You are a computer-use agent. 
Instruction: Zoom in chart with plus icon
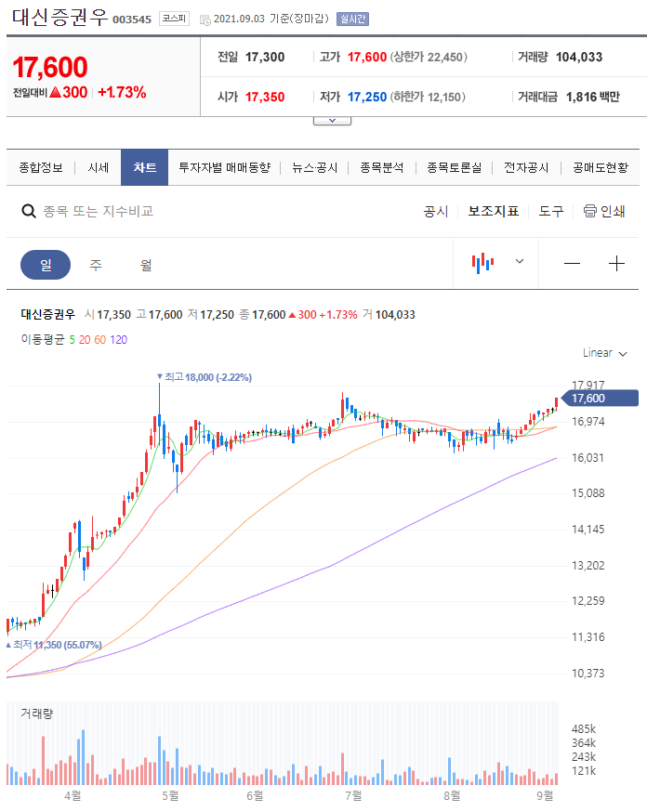tap(616, 264)
